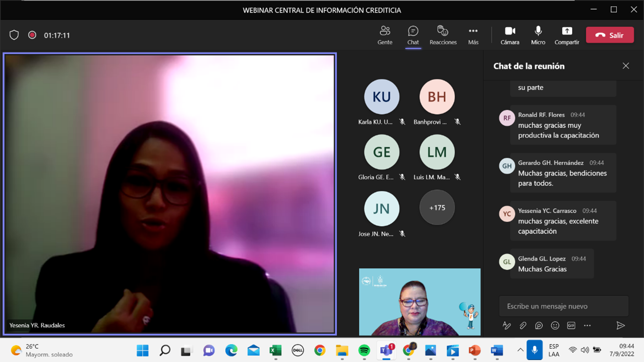Click the shield security icon
The image size is (644, 362).
[14, 35]
